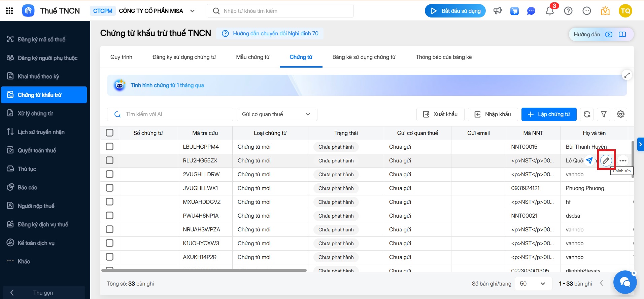Expand the banner with fullscreen arrows icon
The width and height of the screenshot is (644, 299).
click(627, 75)
